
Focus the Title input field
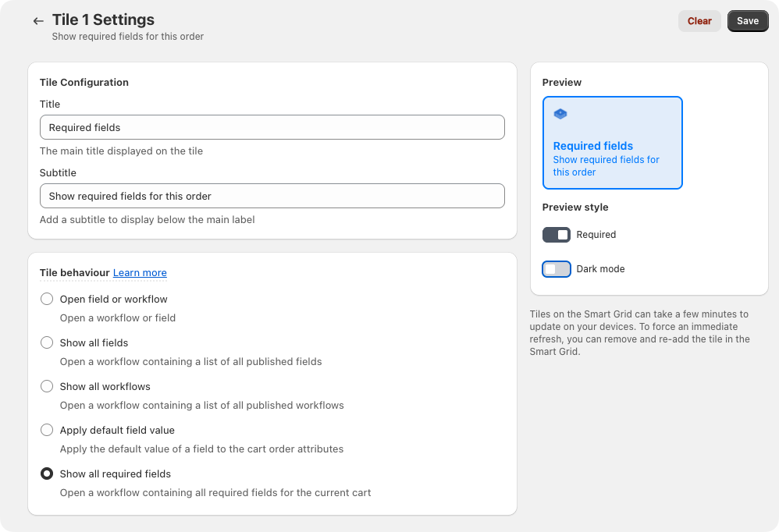272,127
